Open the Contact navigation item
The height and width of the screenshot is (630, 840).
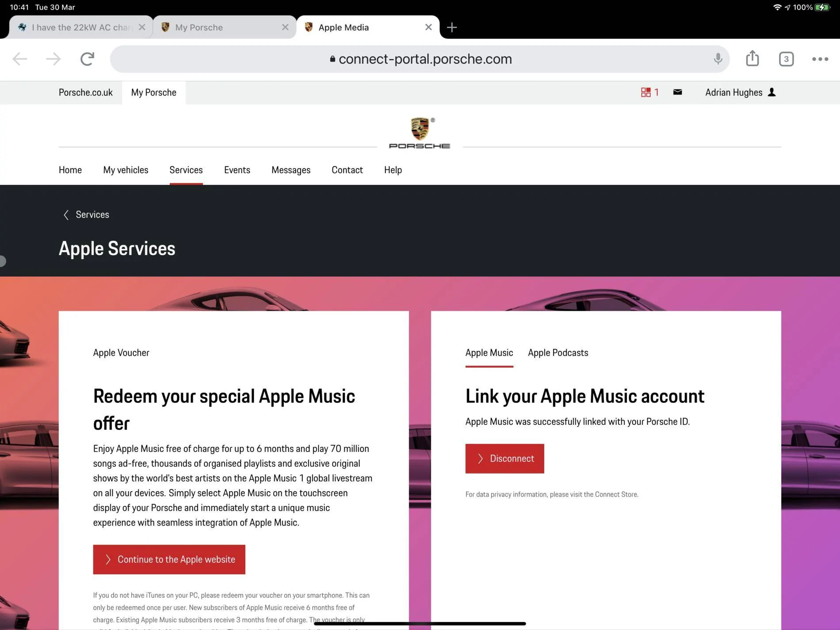tap(347, 170)
